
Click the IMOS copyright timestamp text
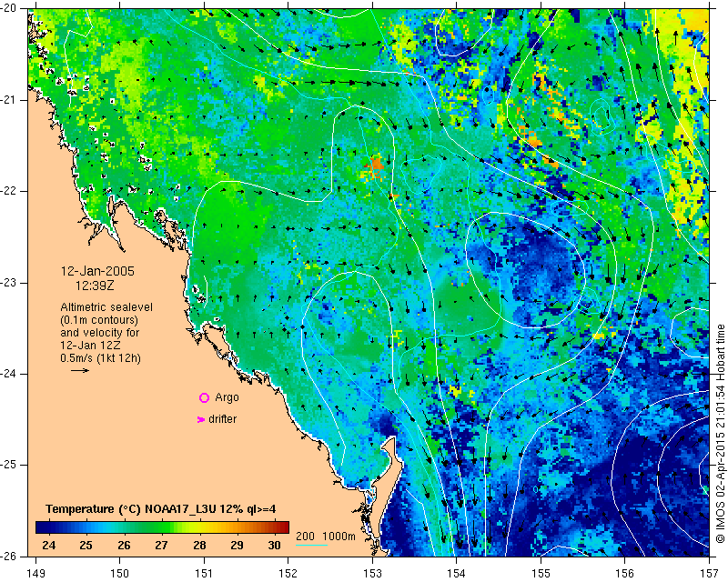[720, 434]
